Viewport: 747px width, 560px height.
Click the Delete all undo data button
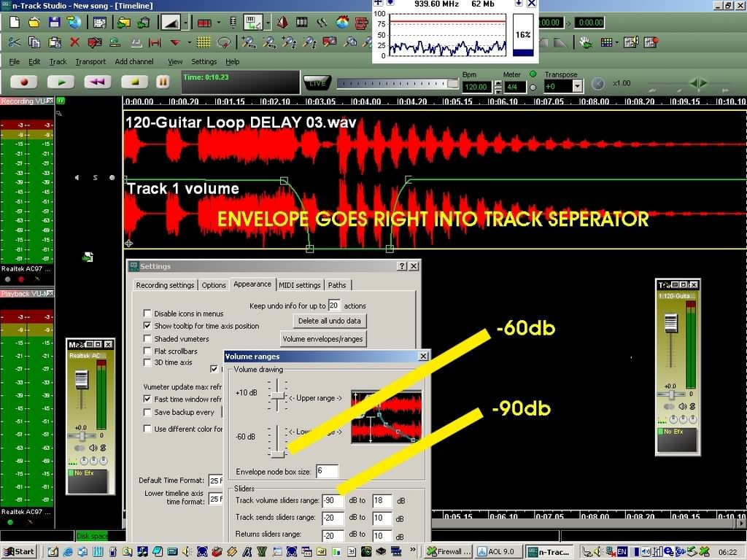click(330, 321)
